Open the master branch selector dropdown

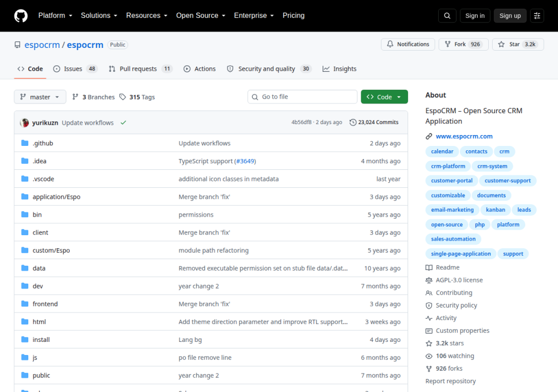[40, 97]
